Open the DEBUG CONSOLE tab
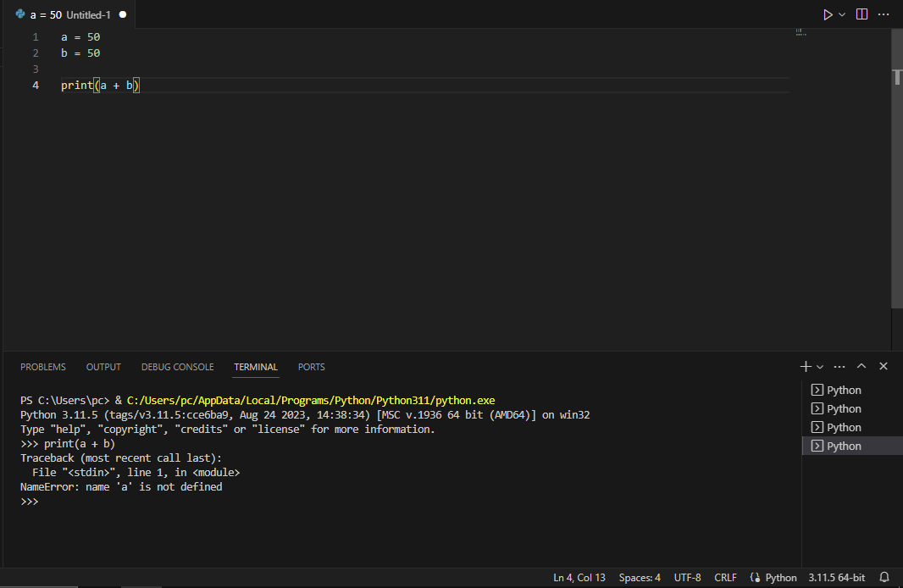The height and width of the screenshot is (588, 903). [x=177, y=367]
